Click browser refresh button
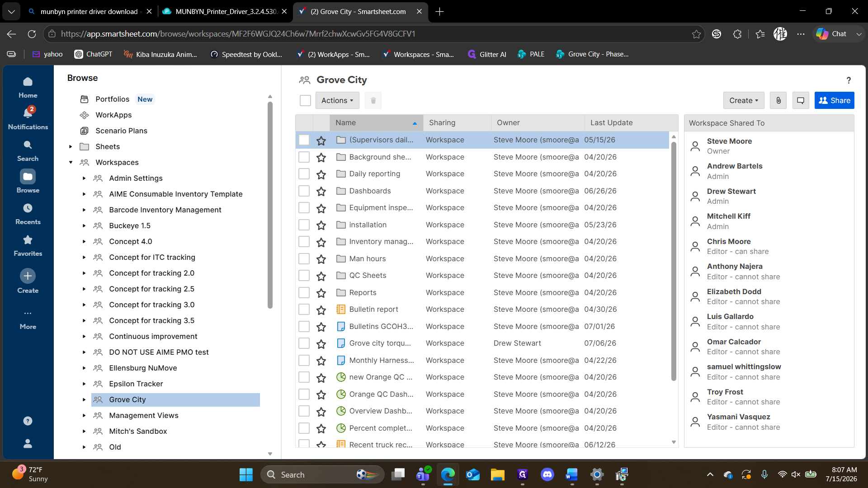The height and width of the screenshot is (488, 868). (32, 34)
